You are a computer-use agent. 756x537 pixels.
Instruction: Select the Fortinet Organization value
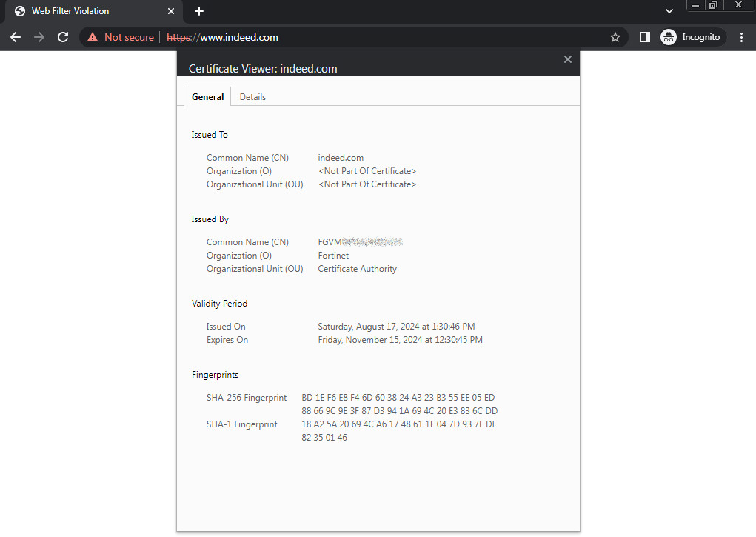pos(333,255)
